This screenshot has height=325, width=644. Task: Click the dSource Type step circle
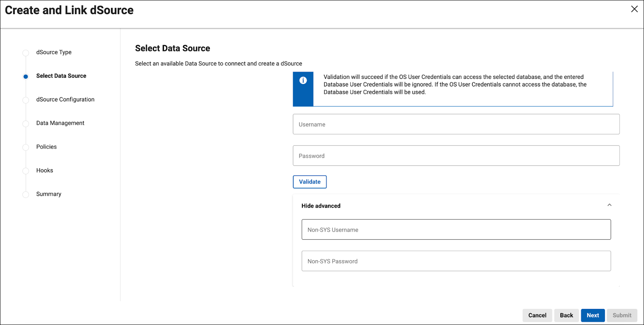pos(26,53)
